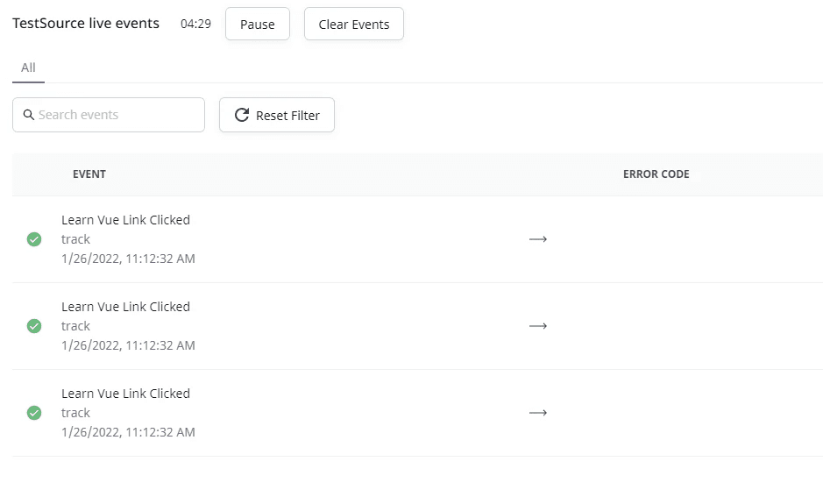The width and height of the screenshot is (823, 504).
Task: Click the arrow icon on the second event row
Action: click(x=538, y=326)
